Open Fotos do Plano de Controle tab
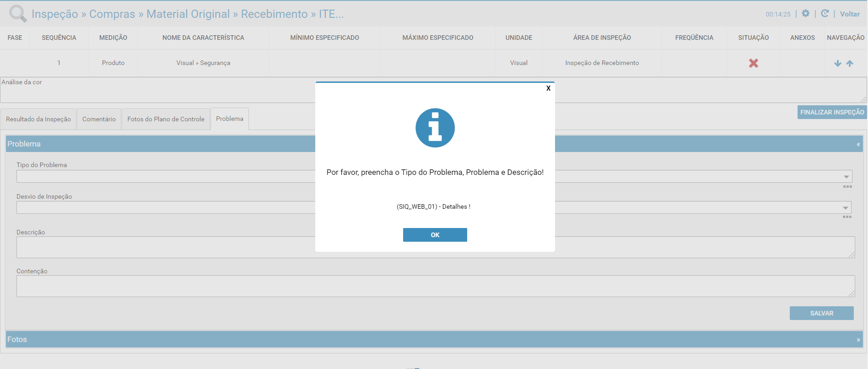 pos(166,119)
